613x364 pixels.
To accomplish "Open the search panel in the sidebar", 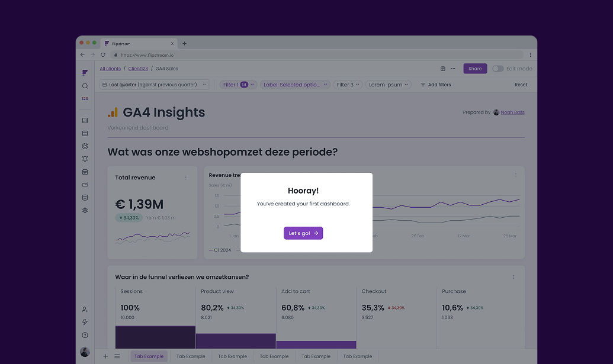I will [x=85, y=85].
